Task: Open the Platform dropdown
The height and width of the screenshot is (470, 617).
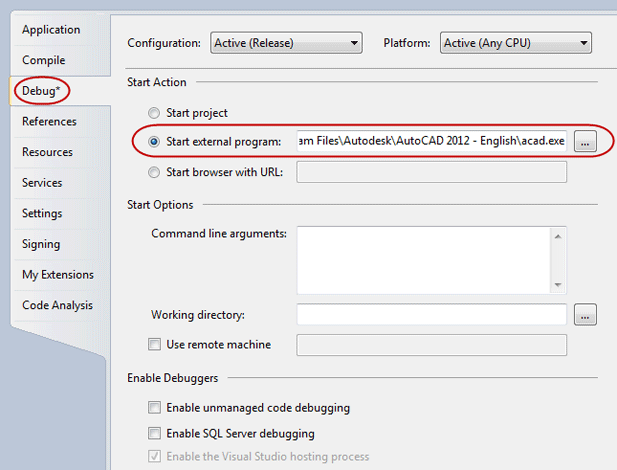Action: pyautogui.click(x=515, y=43)
